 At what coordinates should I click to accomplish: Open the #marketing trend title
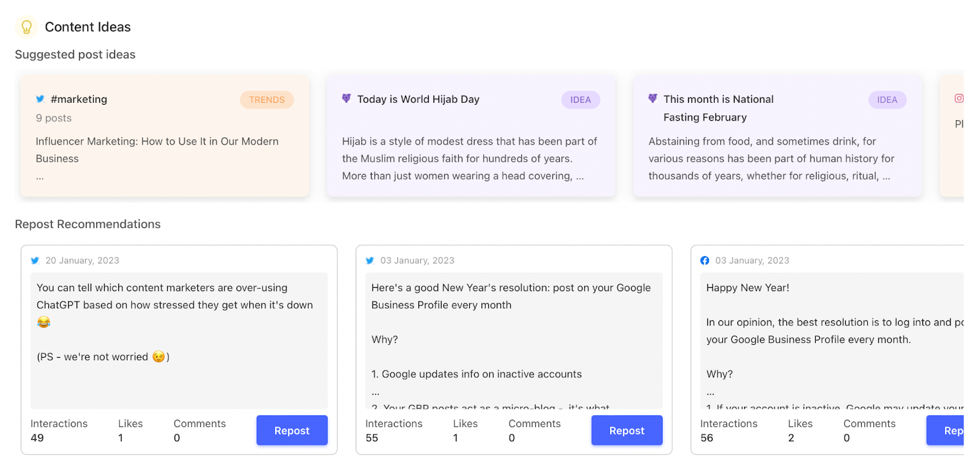(x=79, y=99)
